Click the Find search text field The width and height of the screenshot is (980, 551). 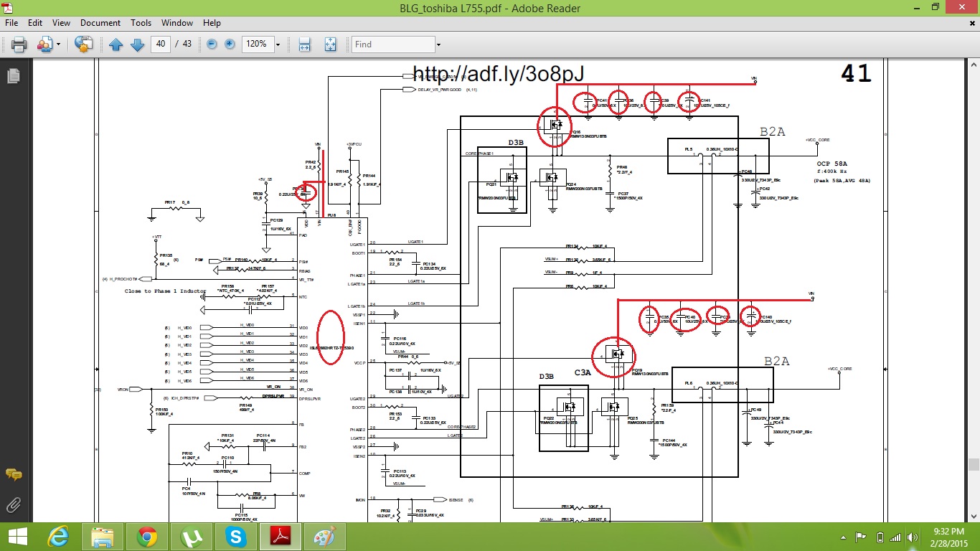click(x=392, y=44)
